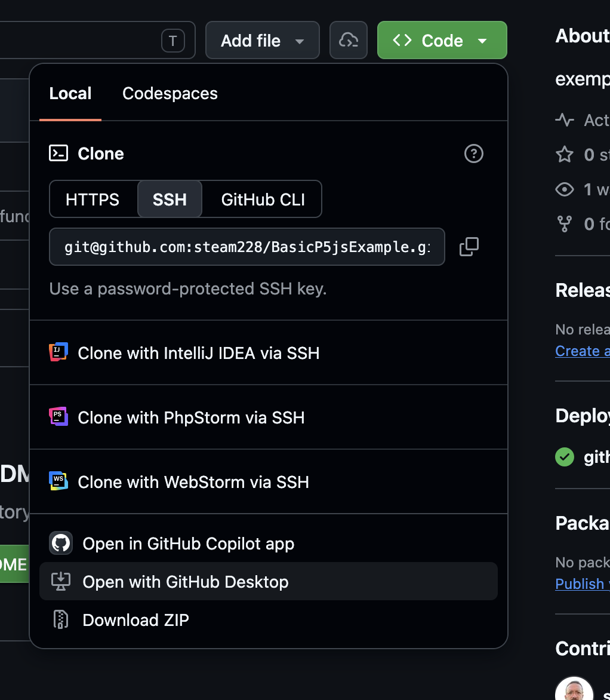Click the fork icon in About sidebar
610x700 pixels.
pos(565,223)
